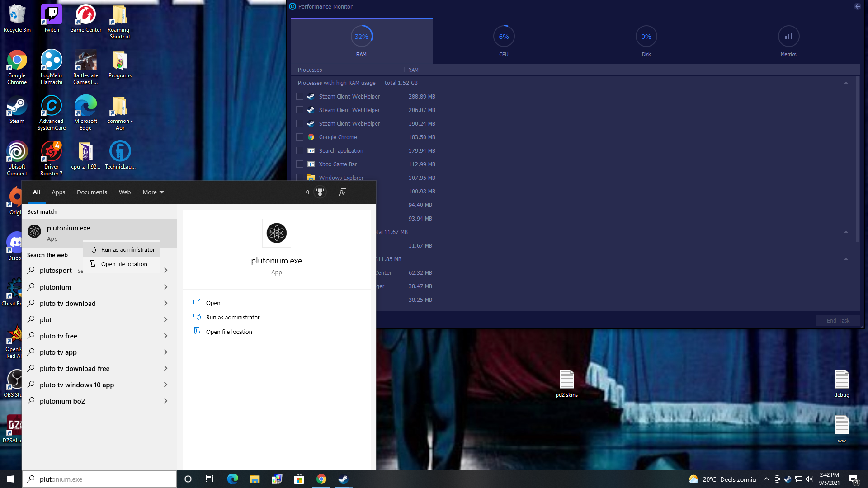Open the debug text file on desktop
The height and width of the screenshot is (488, 868).
click(x=841, y=384)
